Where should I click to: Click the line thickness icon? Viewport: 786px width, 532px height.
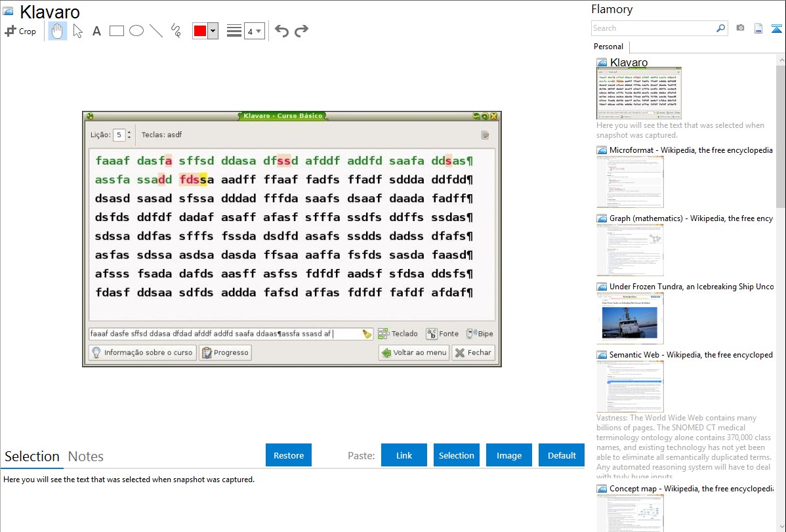tap(234, 31)
